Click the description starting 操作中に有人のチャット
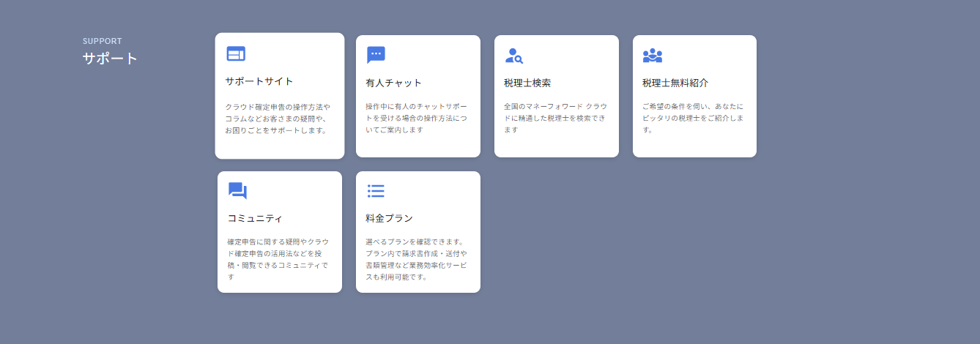Image resolution: width=980 pixels, height=344 pixels. click(417, 118)
